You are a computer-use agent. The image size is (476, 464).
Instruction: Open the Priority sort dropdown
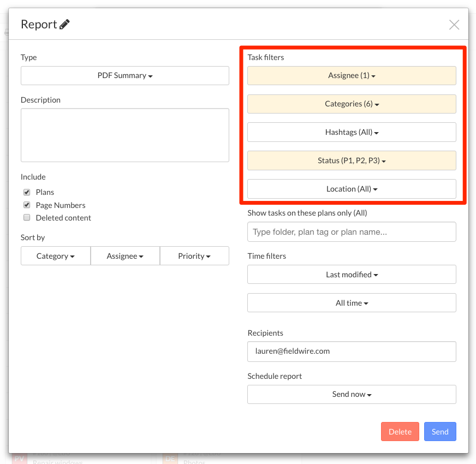coord(194,256)
